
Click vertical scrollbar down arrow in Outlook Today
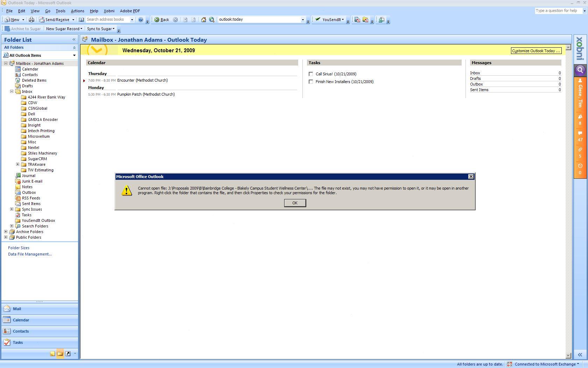click(568, 355)
